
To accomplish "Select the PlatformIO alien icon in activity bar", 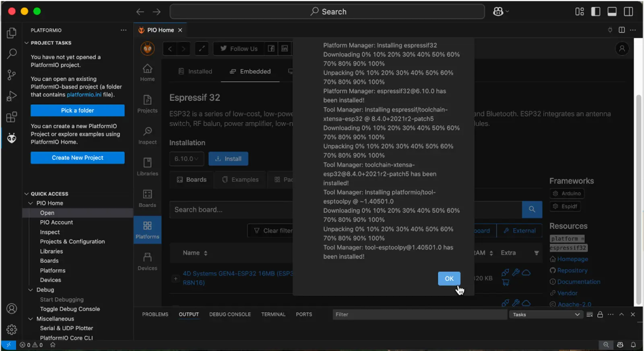I will point(12,138).
